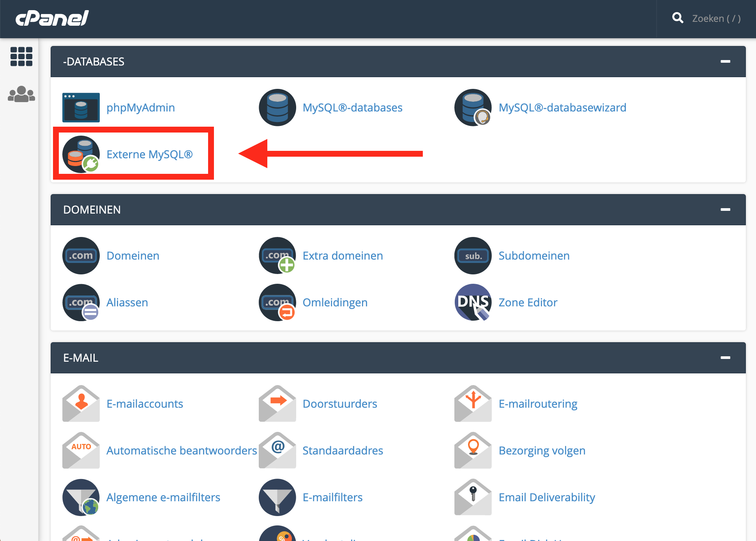Open the Domeinen .com icon
The width and height of the screenshot is (756, 541).
pyautogui.click(x=81, y=256)
